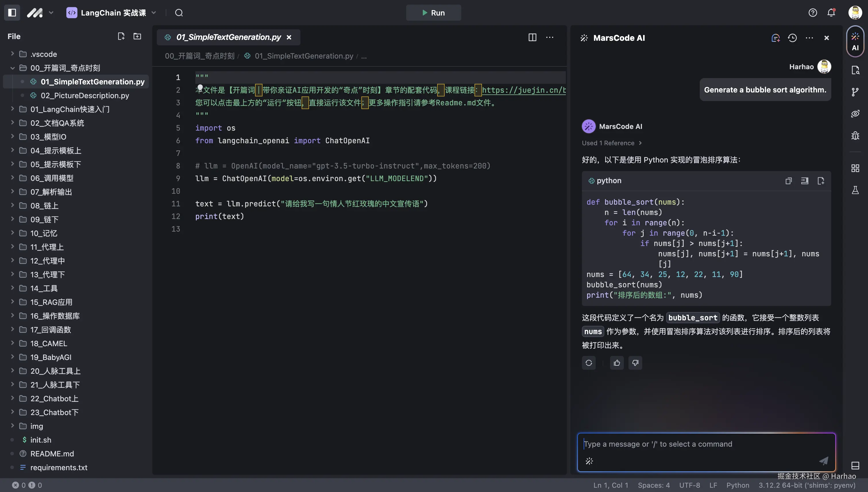
Task: Click the new file icon in File panel
Action: [x=121, y=36]
